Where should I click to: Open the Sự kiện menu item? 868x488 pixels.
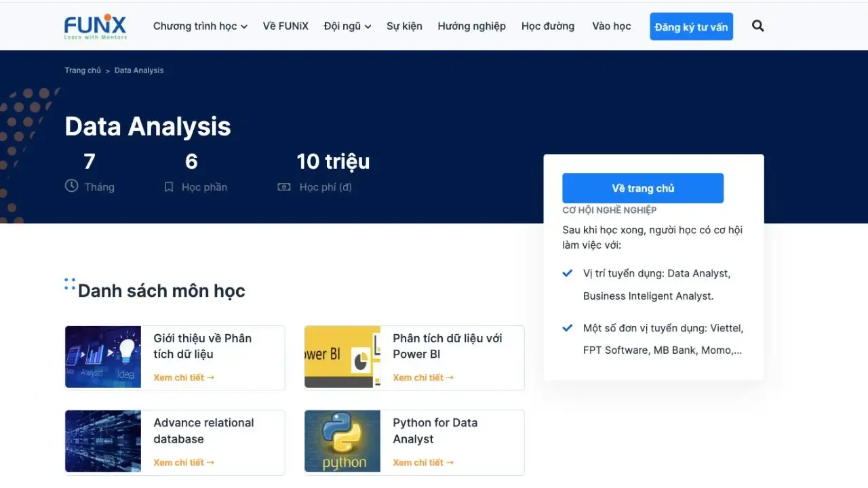tap(404, 26)
